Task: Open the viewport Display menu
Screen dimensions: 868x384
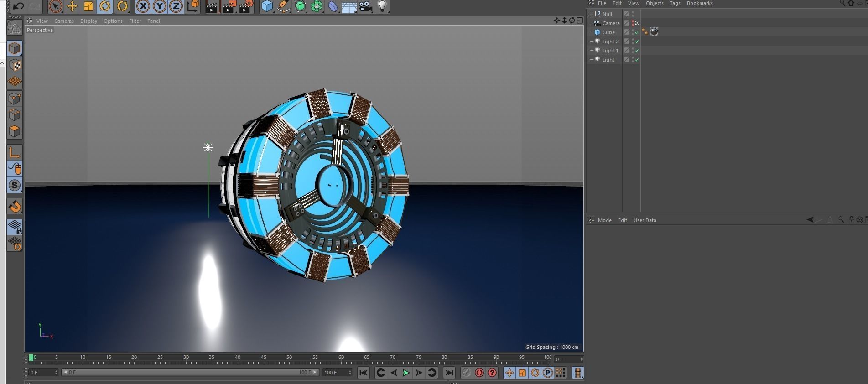Action: coord(88,21)
